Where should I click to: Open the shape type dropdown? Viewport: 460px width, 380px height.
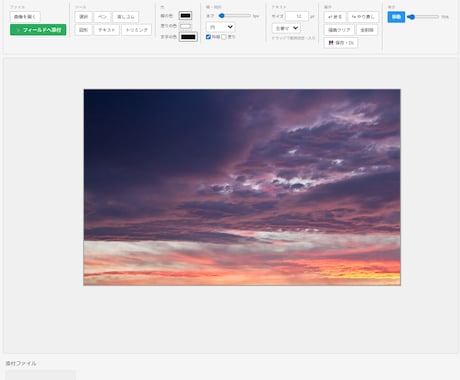[221, 27]
